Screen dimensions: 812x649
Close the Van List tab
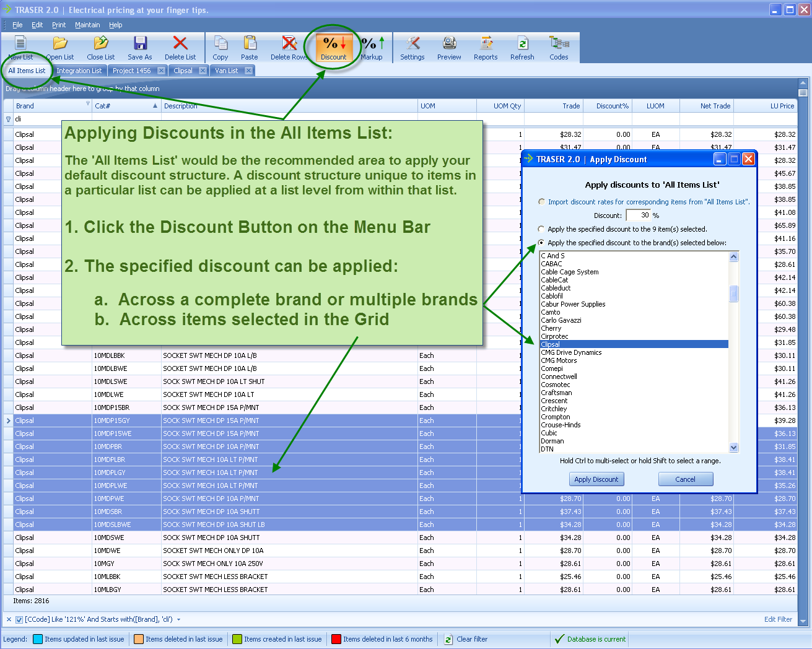tap(248, 71)
